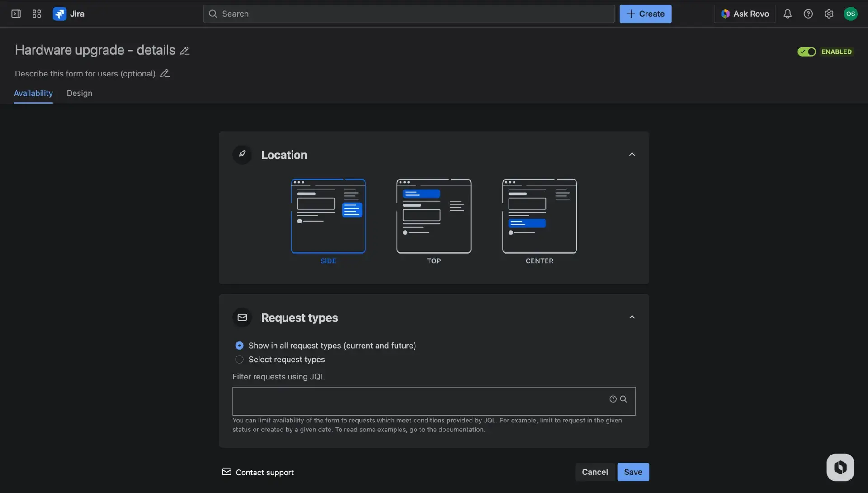Image resolution: width=868 pixels, height=493 pixels.
Task: Open the app switcher grid icon
Action: click(37, 14)
